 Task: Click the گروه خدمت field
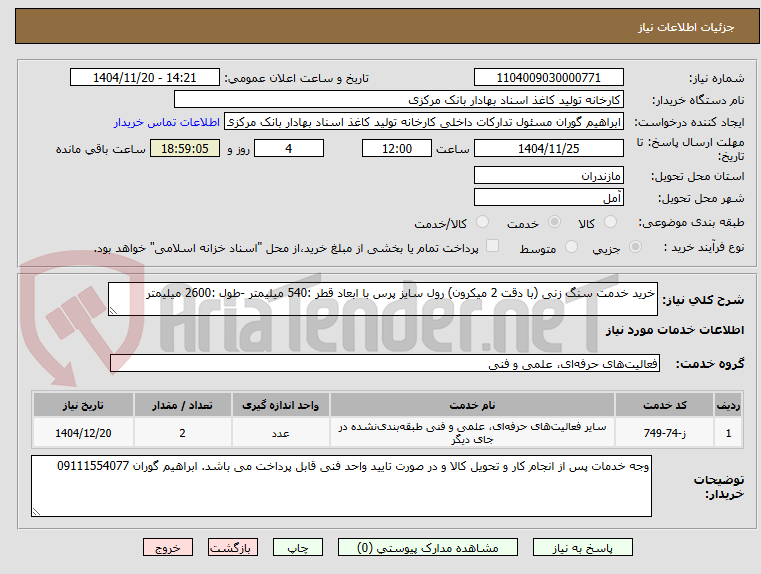384,363
